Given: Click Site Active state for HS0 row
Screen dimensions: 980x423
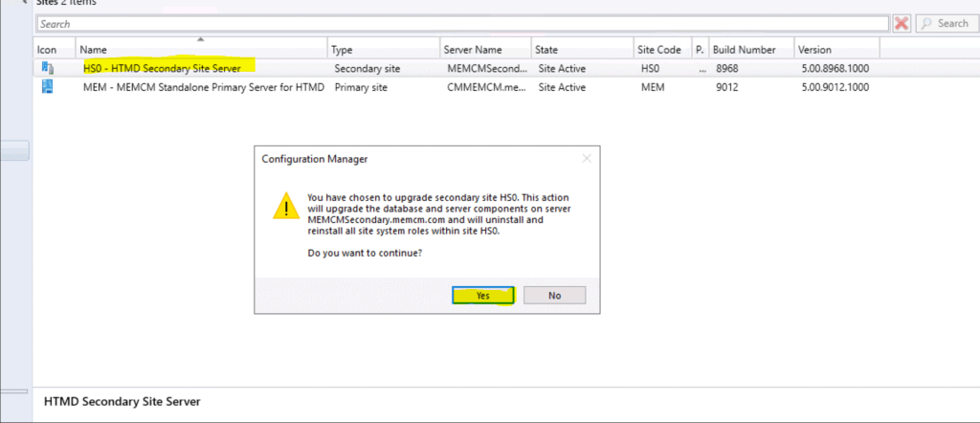Looking at the screenshot, I should [562, 68].
